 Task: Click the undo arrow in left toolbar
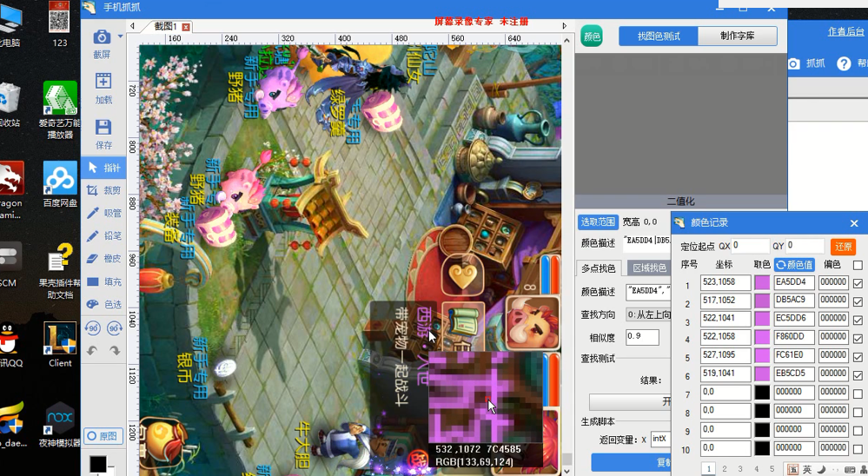tap(92, 350)
